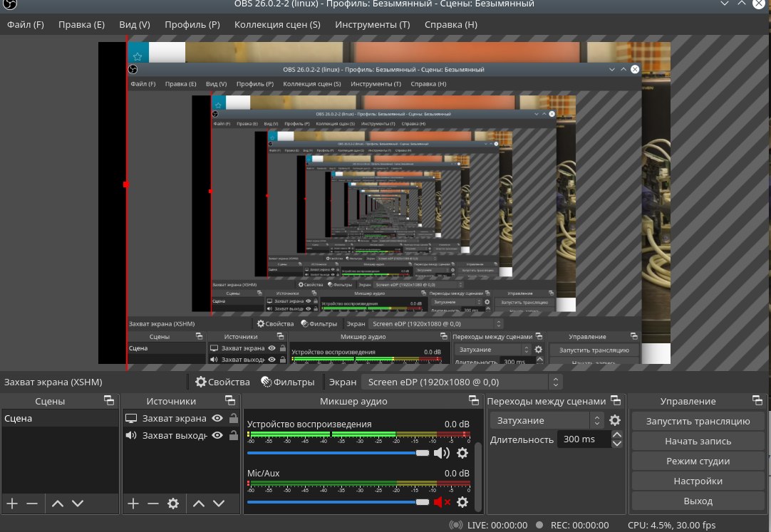Select the Захват выходного audio source row
Viewport: 771px width, 532px height.
coord(181,435)
